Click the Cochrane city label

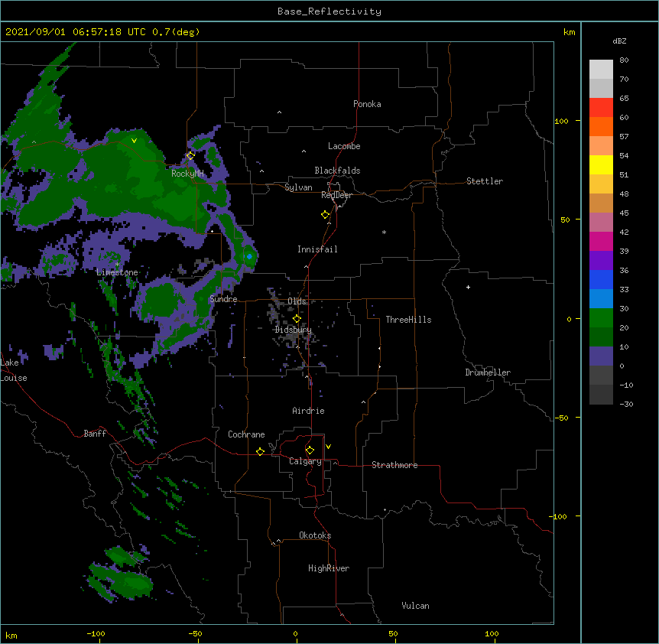(246, 434)
